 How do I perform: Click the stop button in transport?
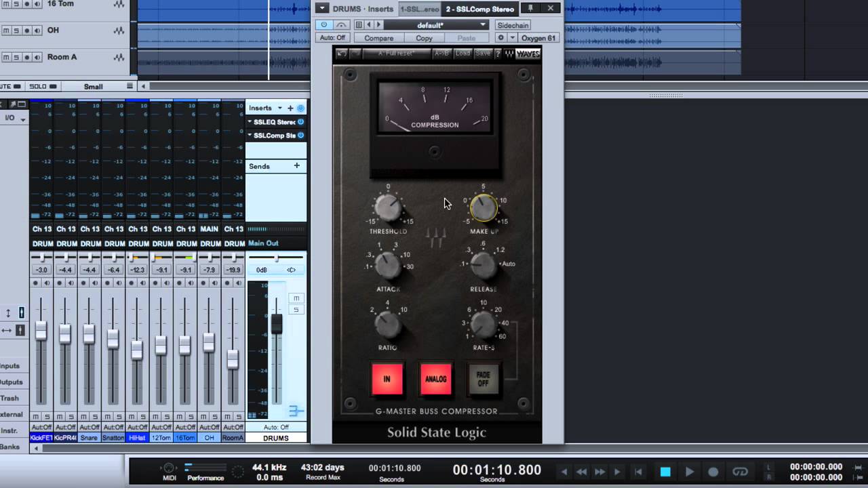(x=665, y=472)
